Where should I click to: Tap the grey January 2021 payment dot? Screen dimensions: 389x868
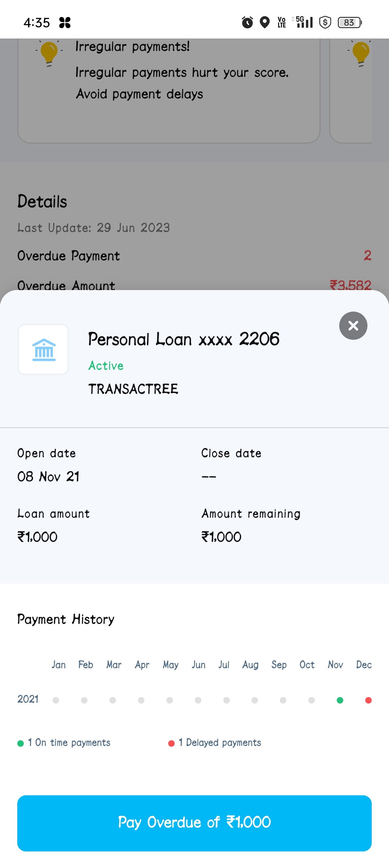56,700
